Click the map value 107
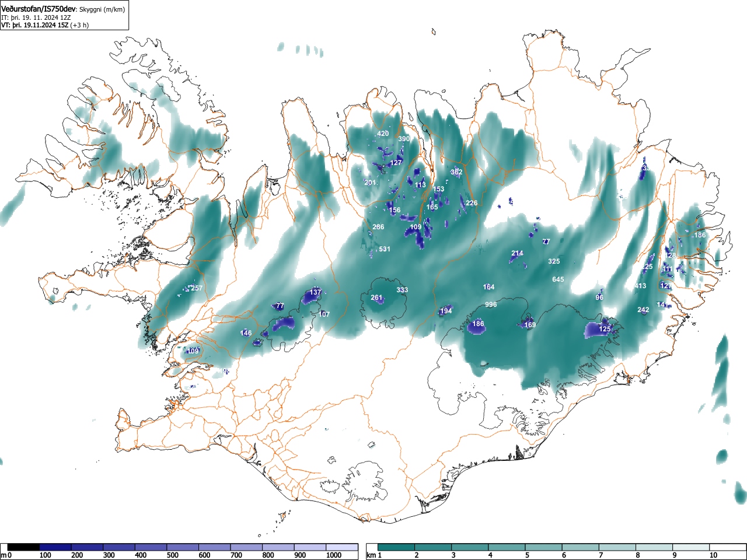 [324, 314]
